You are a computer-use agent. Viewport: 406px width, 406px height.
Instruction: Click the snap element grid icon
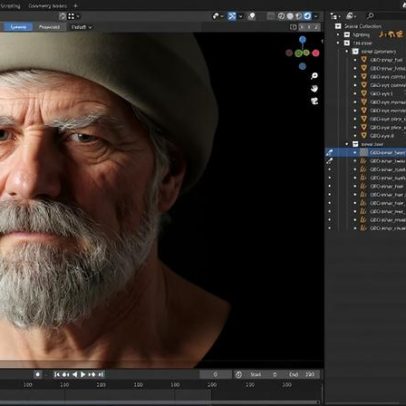pos(71,16)
